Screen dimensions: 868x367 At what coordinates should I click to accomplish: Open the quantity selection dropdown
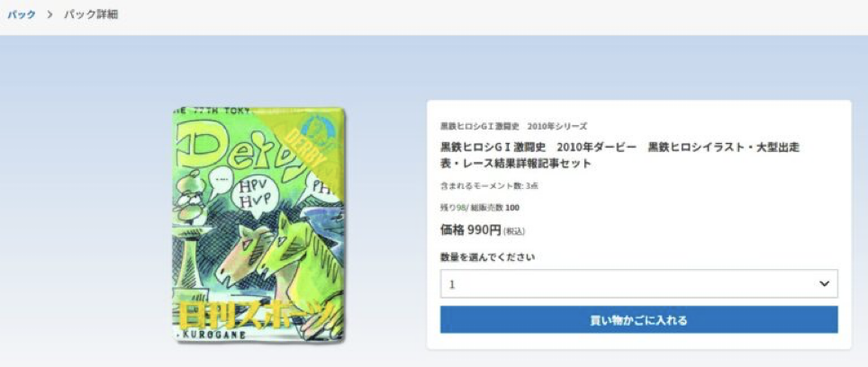coord(638,283)
